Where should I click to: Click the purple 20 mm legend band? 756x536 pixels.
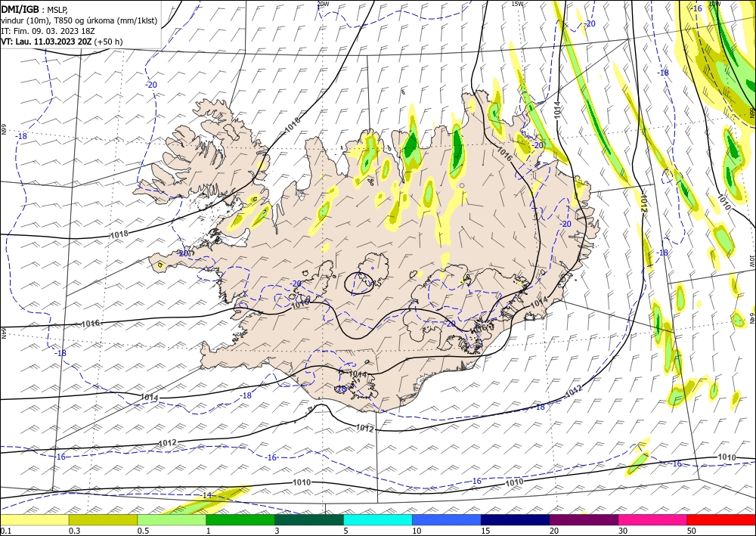click(584, 519)
